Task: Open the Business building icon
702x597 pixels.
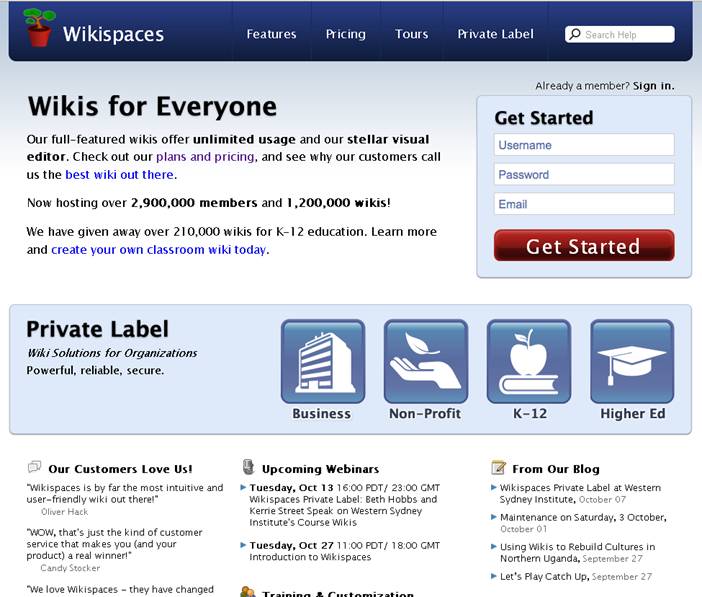Action: click(323, 361)
